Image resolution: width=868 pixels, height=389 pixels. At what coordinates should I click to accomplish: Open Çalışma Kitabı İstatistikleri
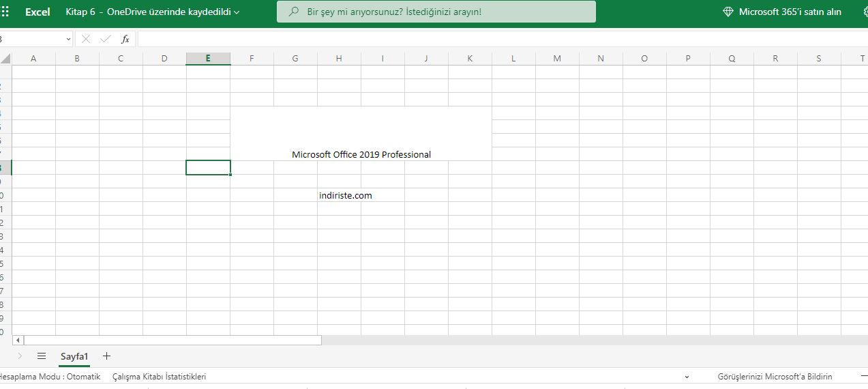(159, 377)
